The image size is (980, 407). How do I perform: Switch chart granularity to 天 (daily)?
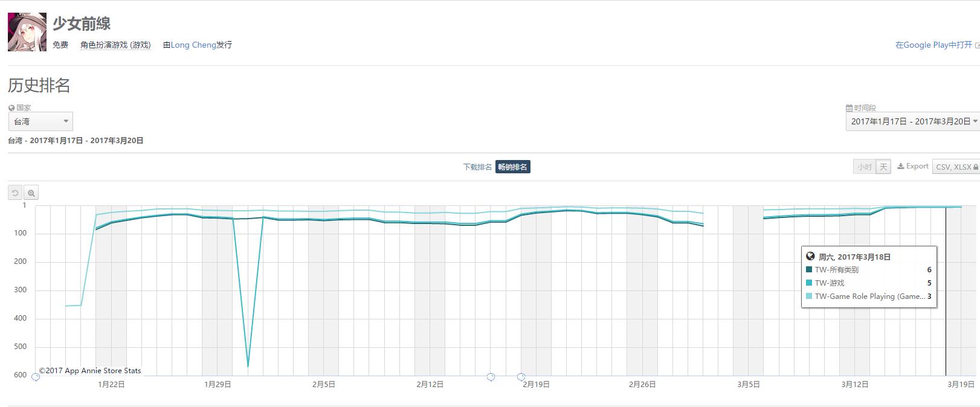(883, 167)
